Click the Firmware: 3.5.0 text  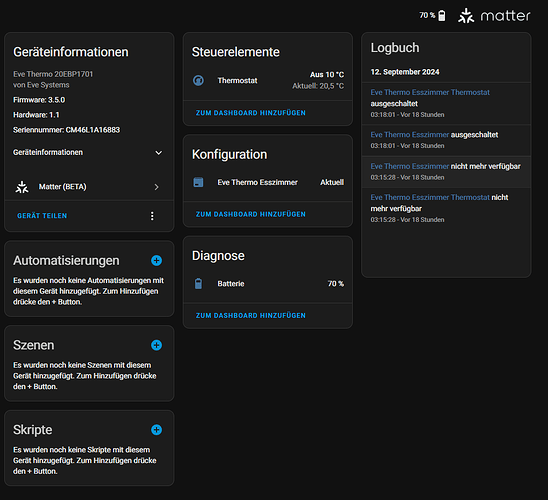click(x=39, y=100)
